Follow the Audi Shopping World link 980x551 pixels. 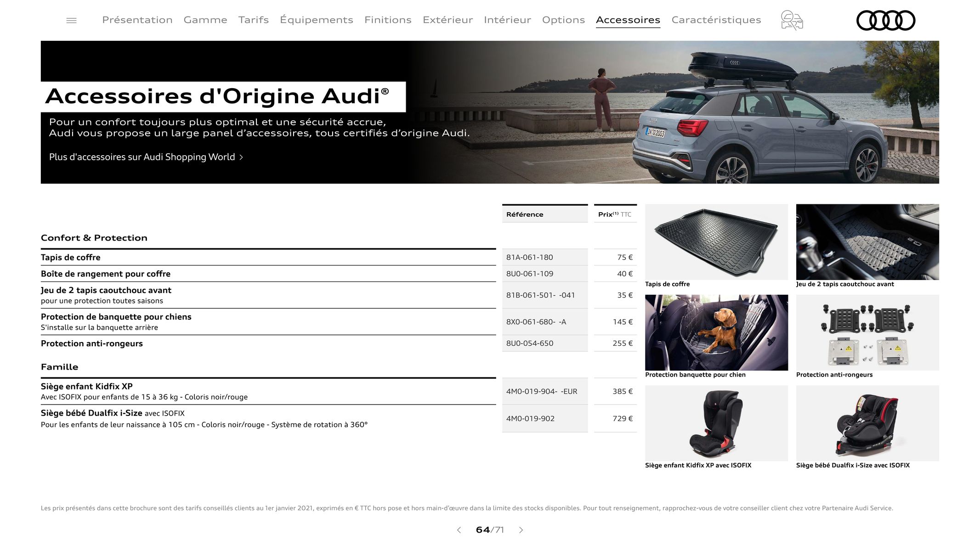coord(146,157)
